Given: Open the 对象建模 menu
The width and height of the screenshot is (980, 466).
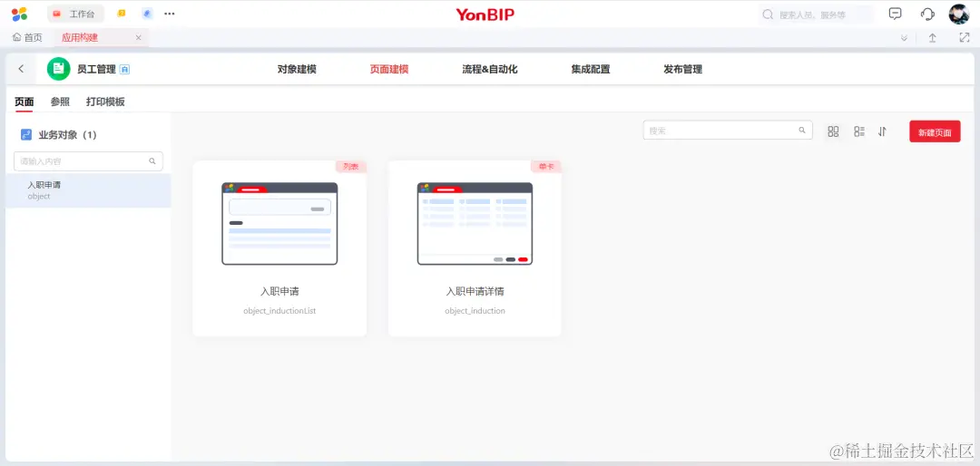Looking at the screenshot, I should (x=297, y=69).
